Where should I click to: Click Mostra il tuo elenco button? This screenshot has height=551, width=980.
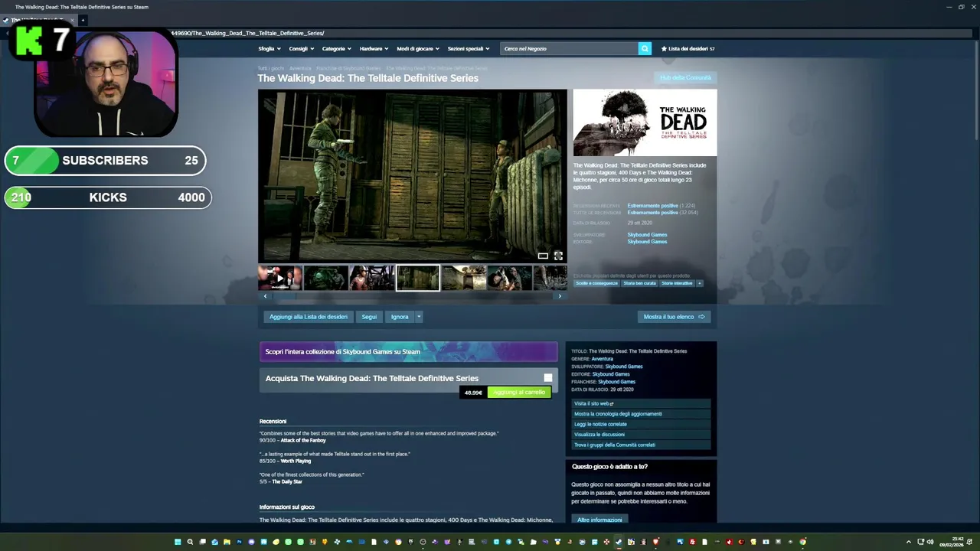[x=674, y=317]
